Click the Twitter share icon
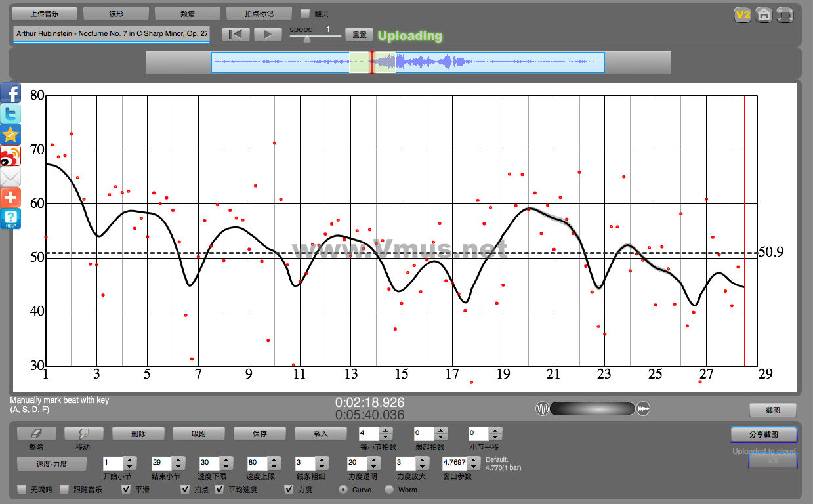The width and height of the screenshot is (813, 504). point(10,114)
